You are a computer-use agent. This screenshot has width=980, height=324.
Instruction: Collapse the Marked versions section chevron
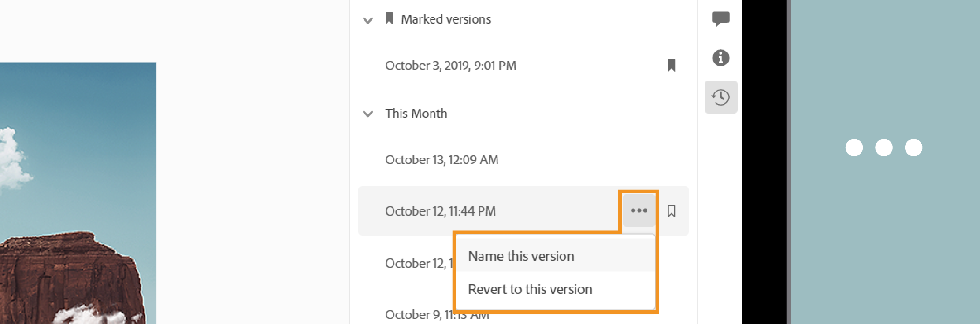(367, 20)
